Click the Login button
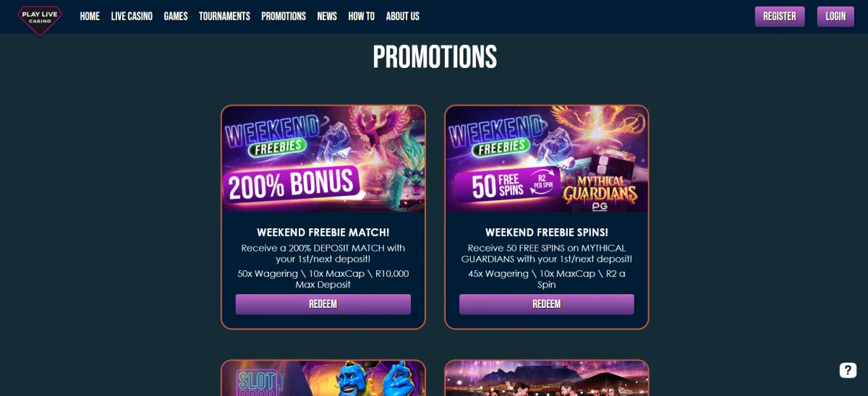Screen dimensions: 868x396 click(x=835, y=16)
